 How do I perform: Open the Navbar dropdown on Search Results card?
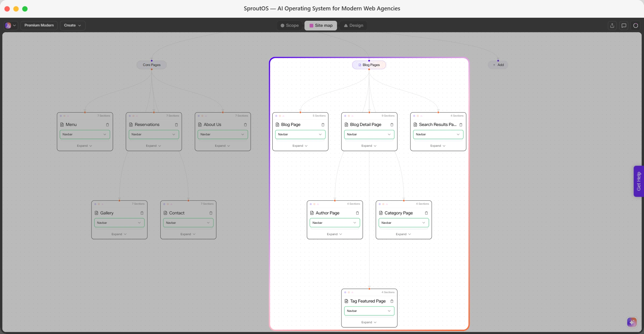pyautogui.click(x=438, y=134)
